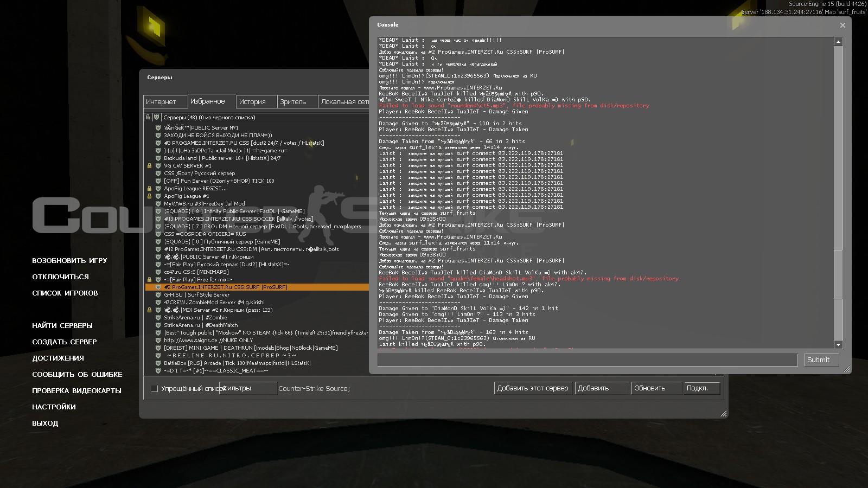Open НАСТРОЙКИ in main menu
Screen dimensions: 868x488
tap(54, 407)
